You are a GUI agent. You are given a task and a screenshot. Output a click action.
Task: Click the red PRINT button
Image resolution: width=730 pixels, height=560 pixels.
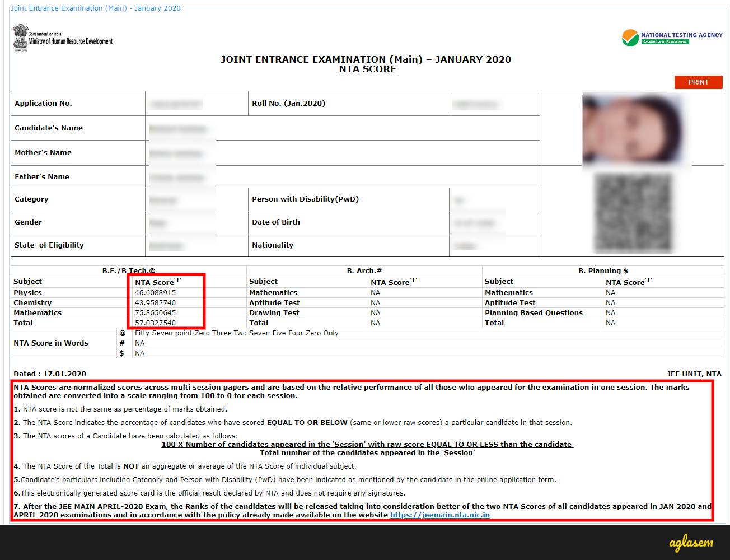tap(698, 82)
